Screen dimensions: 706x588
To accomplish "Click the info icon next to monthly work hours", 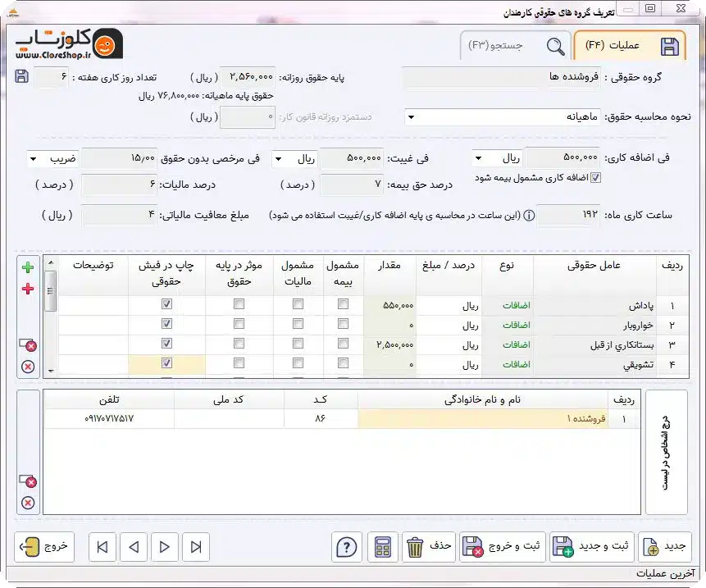I will (530, 215).
